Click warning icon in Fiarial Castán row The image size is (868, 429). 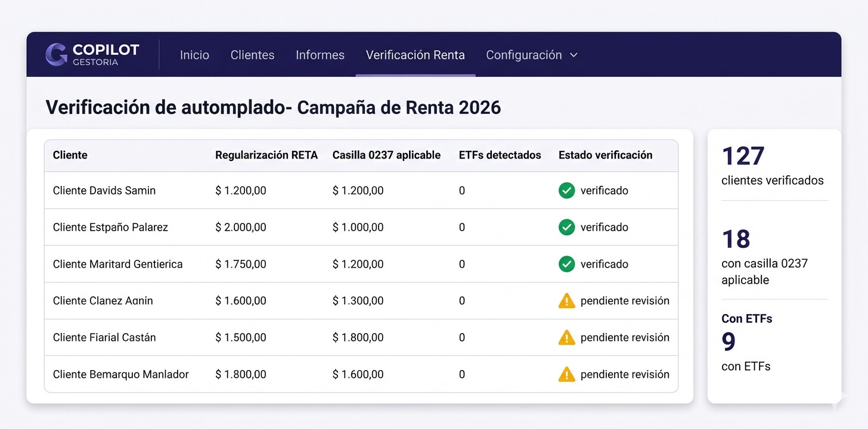click(x=566, y=337)
